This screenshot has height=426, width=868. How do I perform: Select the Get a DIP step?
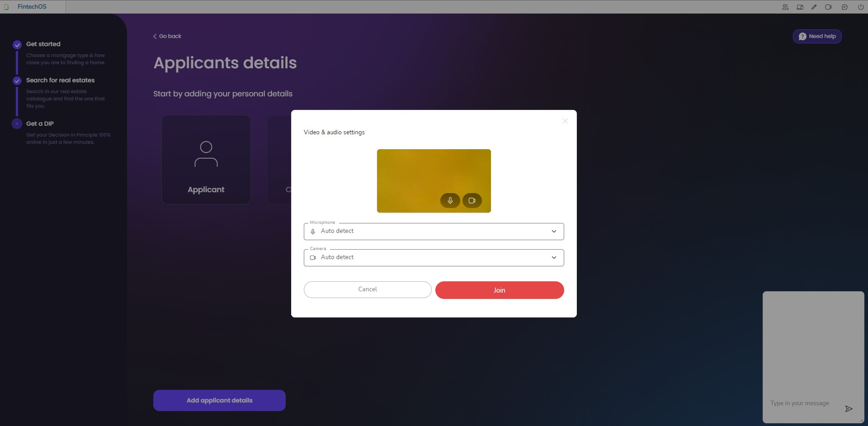point(40,123)
